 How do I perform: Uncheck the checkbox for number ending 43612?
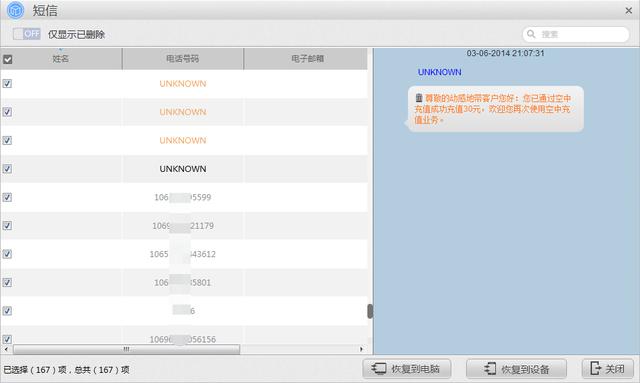point(7,254)
